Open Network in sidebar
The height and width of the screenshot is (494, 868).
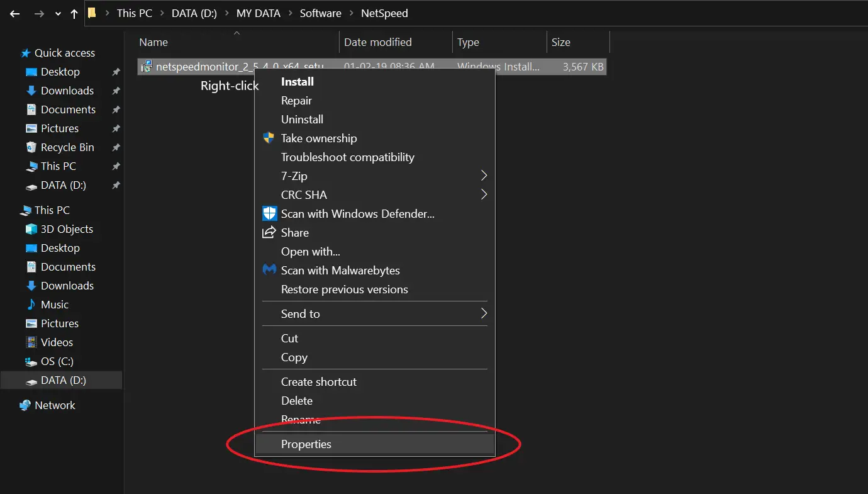point(55,405)
